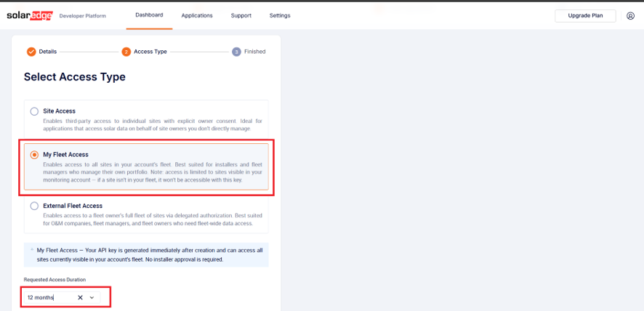Open the Settings tab
This screenshot has width=644, height=311.
pyautogui.click(x=280, y=15)
